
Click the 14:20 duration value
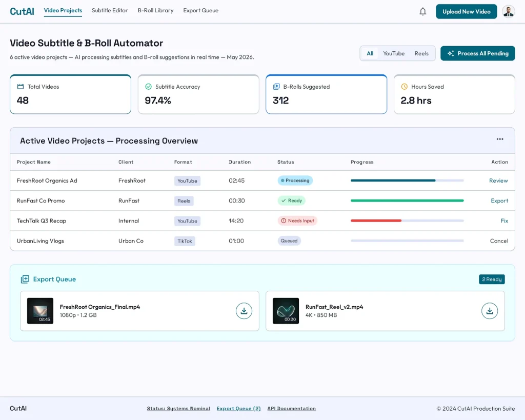pos(236,221)
